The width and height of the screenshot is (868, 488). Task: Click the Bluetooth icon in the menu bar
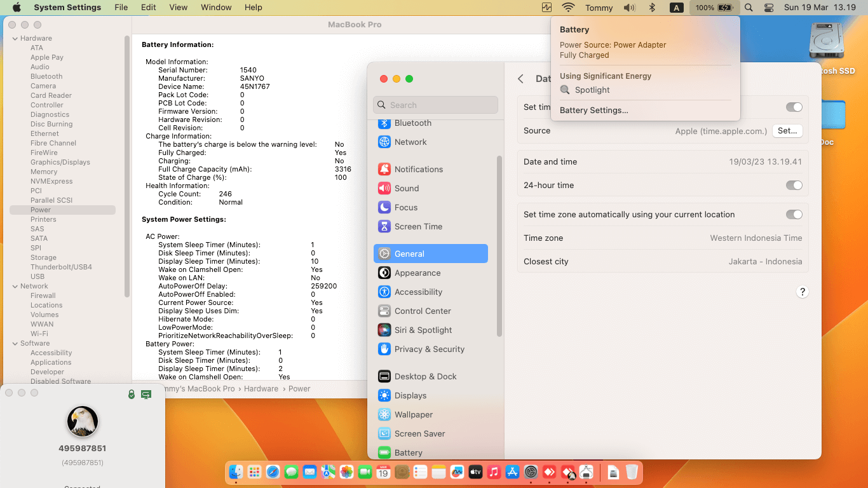click(652, 8)
